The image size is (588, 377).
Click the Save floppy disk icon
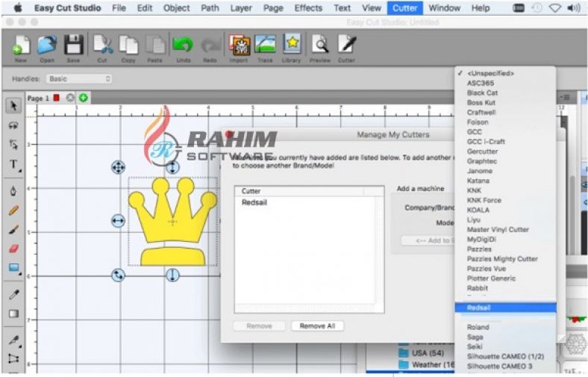pos(73,46)
